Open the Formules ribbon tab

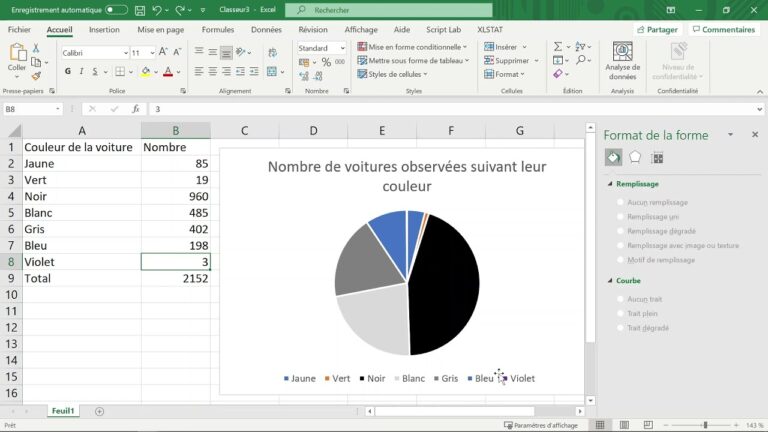point(218,29)
